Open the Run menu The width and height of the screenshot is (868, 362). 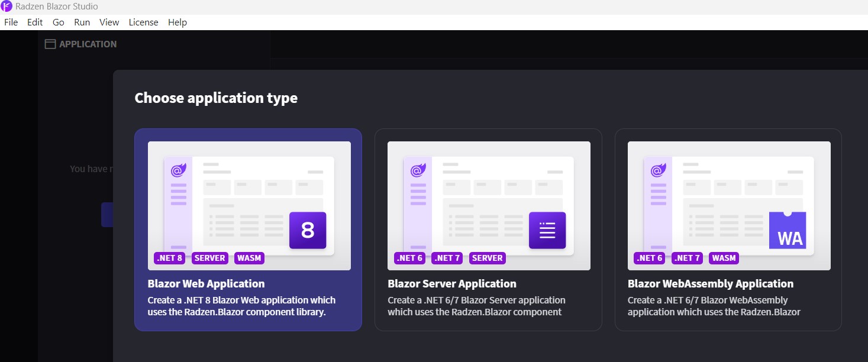82,22
